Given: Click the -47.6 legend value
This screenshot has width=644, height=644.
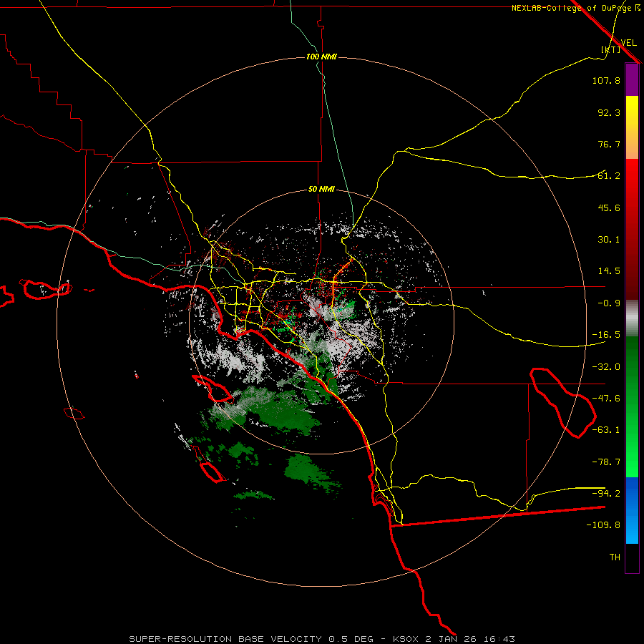Looking at the screenshot, I should pos(606,399).
